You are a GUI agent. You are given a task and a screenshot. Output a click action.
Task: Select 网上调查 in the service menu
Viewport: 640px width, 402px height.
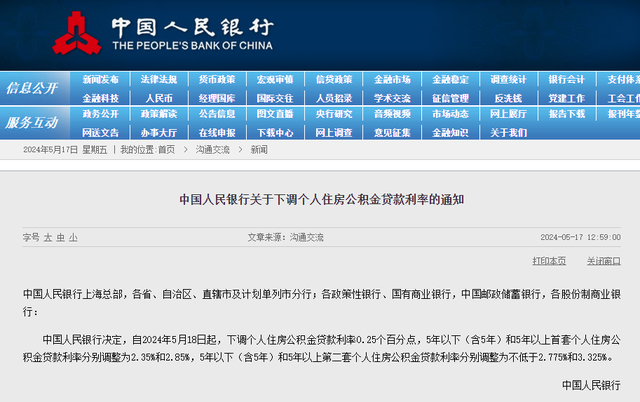[334, 133]
